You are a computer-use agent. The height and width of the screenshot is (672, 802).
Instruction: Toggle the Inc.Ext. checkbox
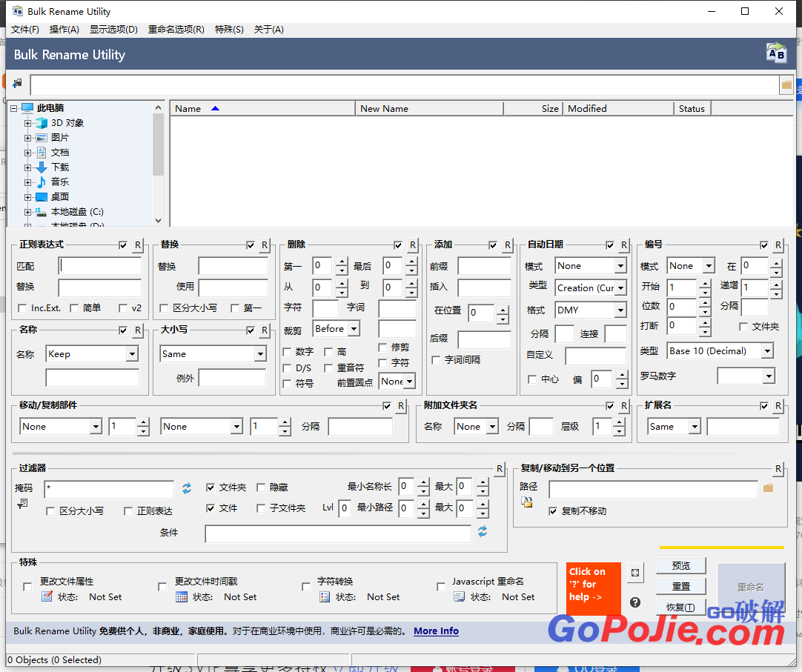22,308
